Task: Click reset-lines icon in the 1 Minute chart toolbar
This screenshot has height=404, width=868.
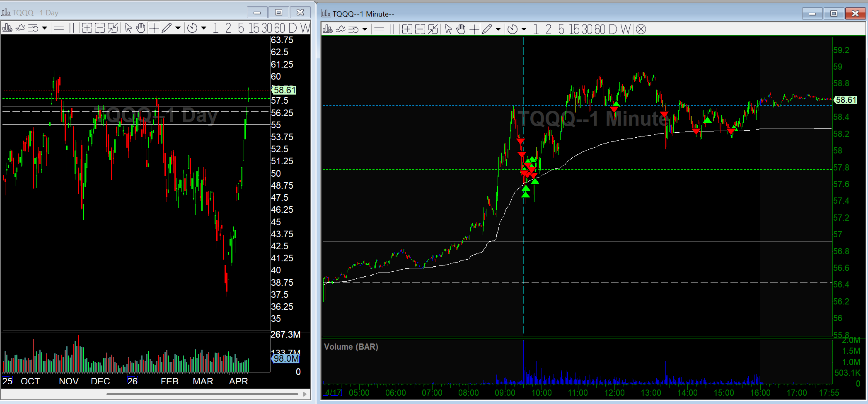Action: click(x=353, y=29)
